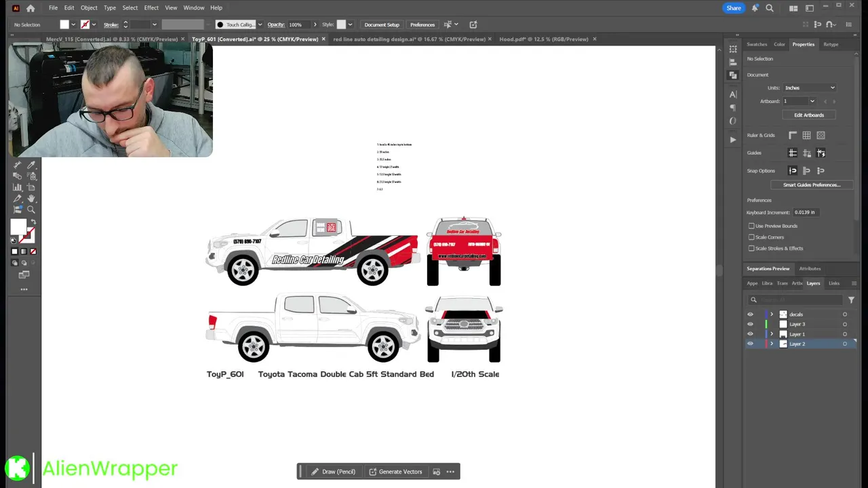Screen dimensions: 868x488
Task: Expand Layer 2 contents
Action: coord(772,344)
